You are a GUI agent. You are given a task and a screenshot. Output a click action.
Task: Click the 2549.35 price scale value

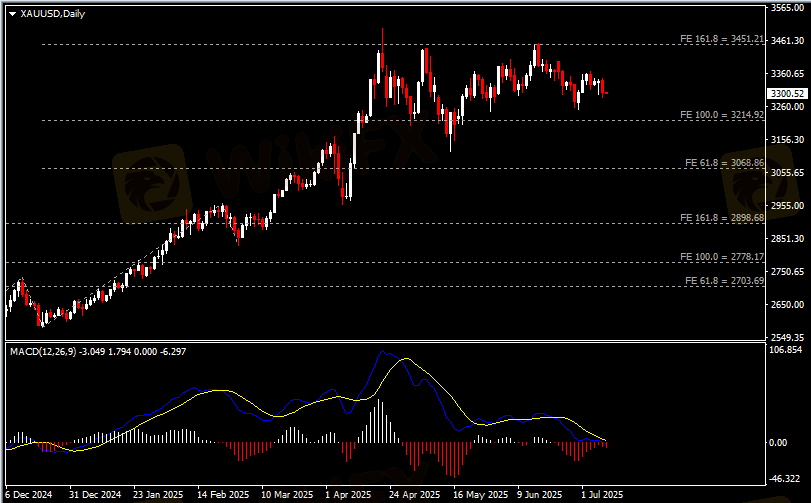[x=787, y=337]
